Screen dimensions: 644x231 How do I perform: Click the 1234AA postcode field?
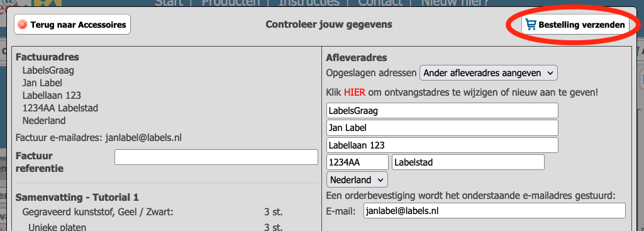pos(357,162)
